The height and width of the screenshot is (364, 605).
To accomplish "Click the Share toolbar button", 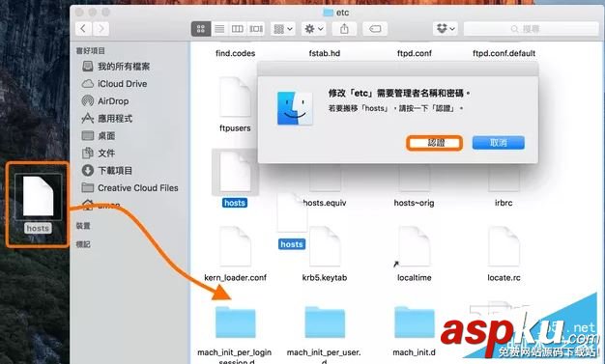I will [x=344, y=29].
